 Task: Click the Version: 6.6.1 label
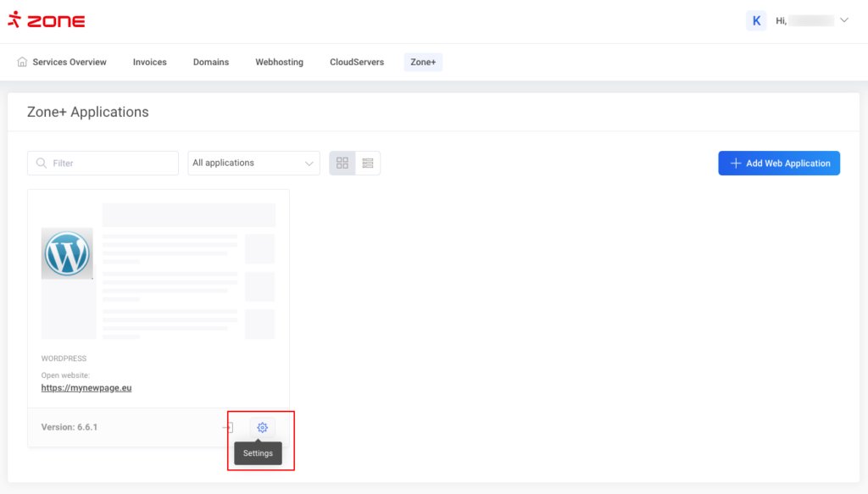click(70, 427)
